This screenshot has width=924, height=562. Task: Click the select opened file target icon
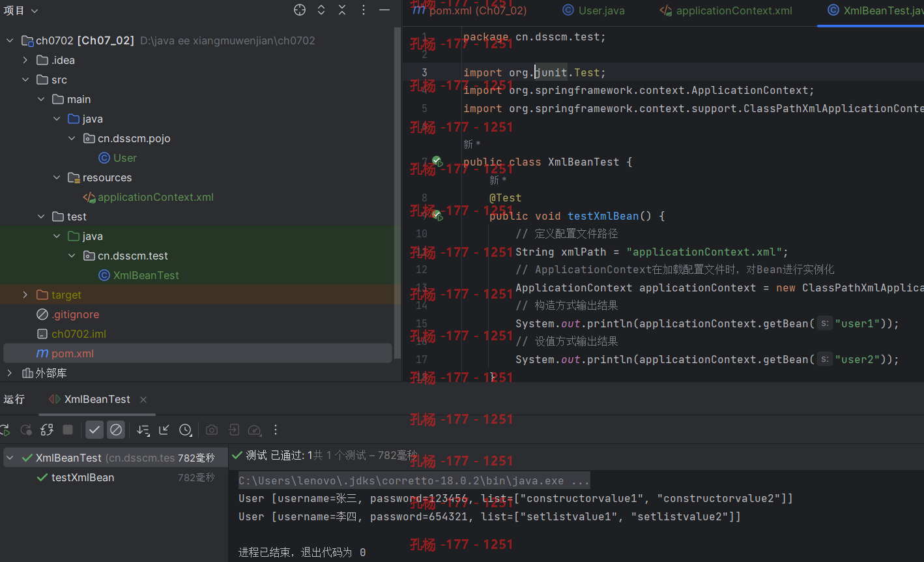click(x=300, y=10)
